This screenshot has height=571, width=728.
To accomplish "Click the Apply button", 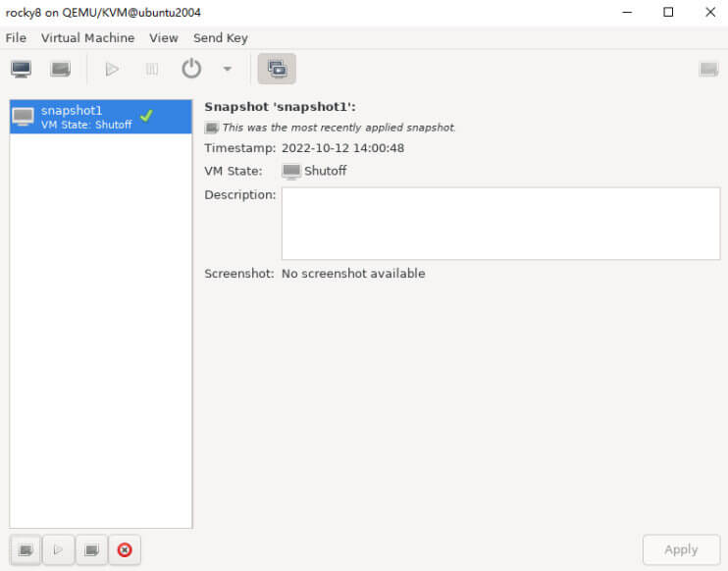I will tap(681, 549).
